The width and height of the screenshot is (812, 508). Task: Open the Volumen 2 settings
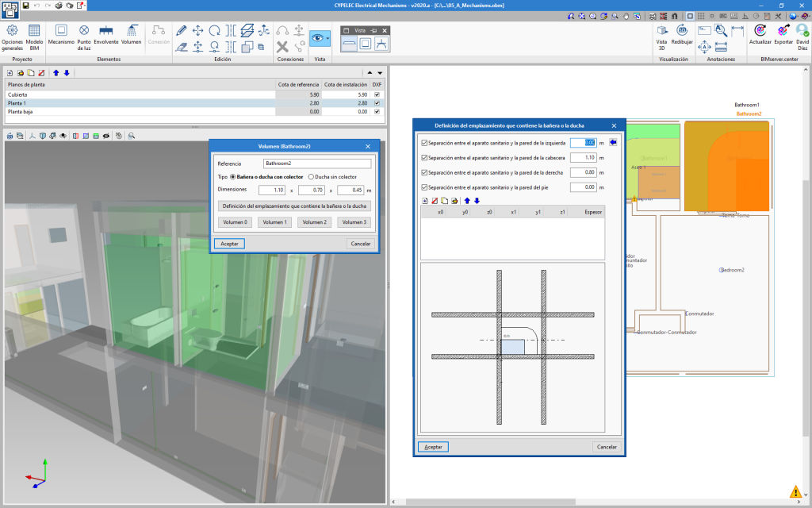[x=314, y=222]
